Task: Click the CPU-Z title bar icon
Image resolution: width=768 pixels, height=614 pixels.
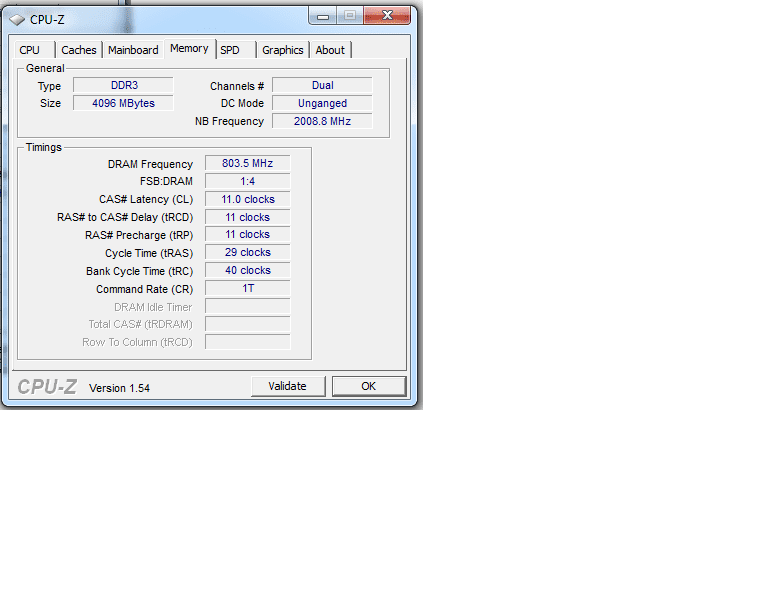Action: click(x=17, y=20)
